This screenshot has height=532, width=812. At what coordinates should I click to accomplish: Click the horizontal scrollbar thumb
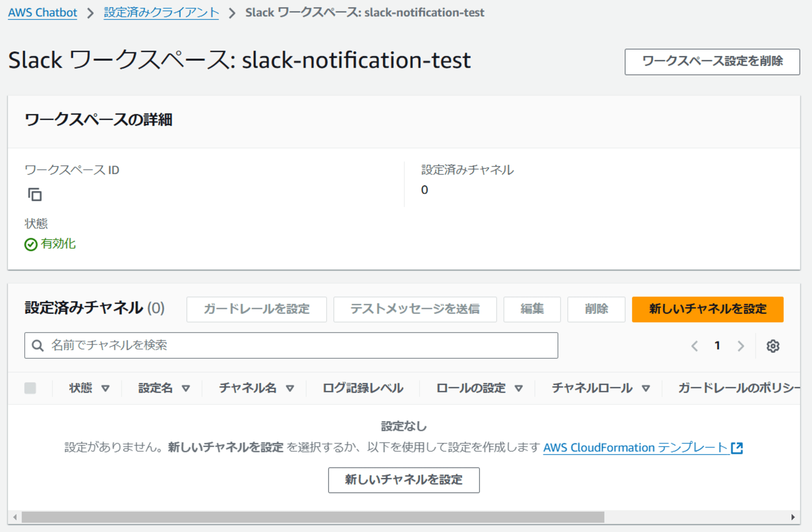[313, 517]
